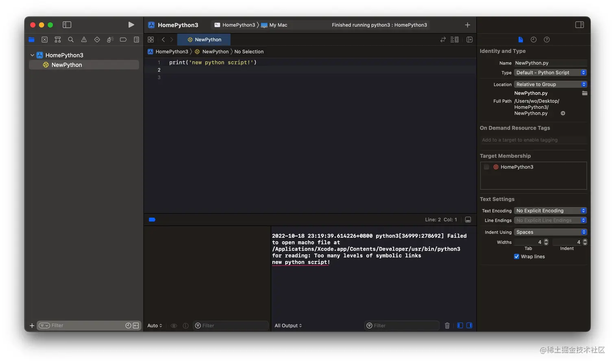The width and height of the screenshot is (615, 364).
Task: Toggle Wrap lines checkbox
Action: coord(517,256)
